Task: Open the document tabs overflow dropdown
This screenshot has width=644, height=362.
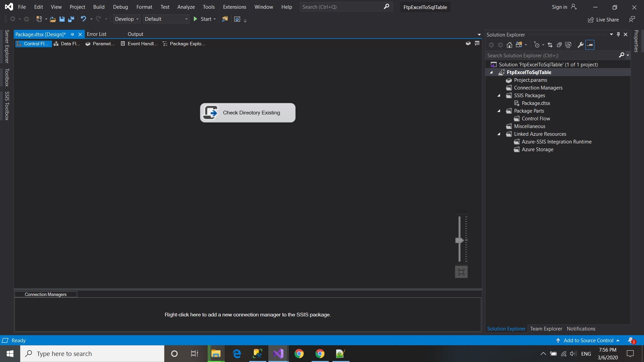Action: 479,35
